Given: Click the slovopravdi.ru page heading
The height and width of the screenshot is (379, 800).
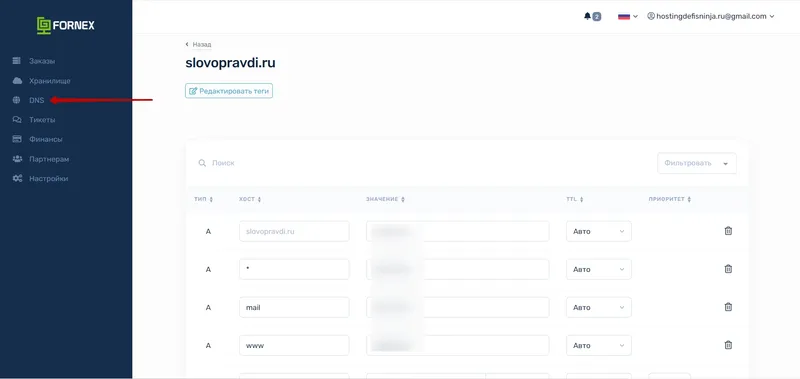Looking at the screenshot, I should 230,63.
